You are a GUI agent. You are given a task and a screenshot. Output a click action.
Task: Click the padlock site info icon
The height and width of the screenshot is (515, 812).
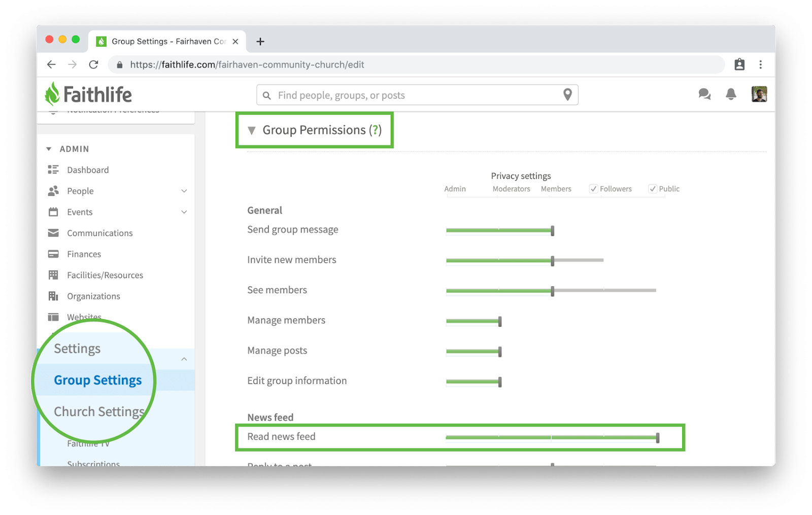pyautogui.click(x=120, y=65)
